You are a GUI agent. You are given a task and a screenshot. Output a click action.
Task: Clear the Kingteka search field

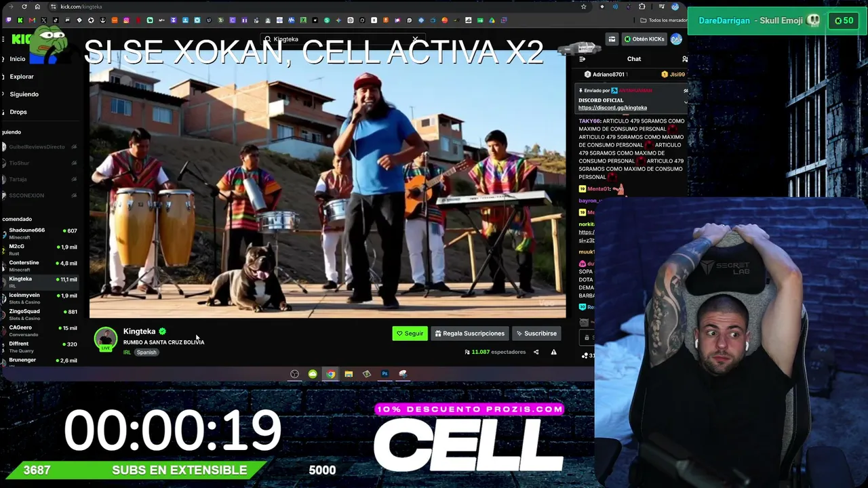tap(415, 39)
